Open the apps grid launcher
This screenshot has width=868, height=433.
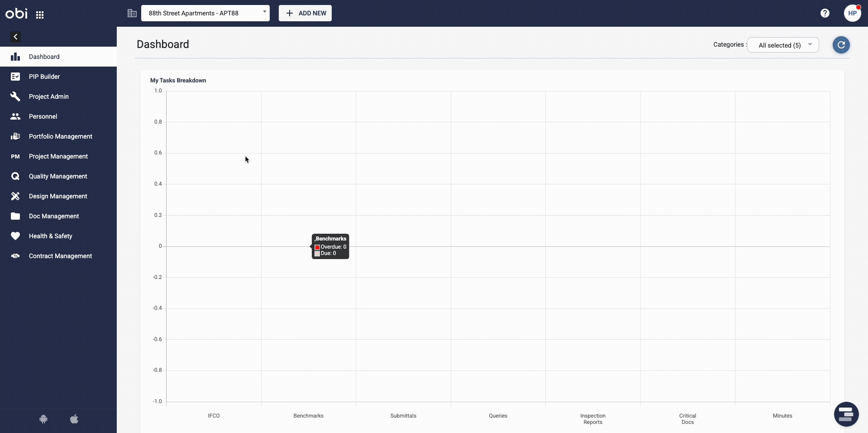[x=40, y=14]
